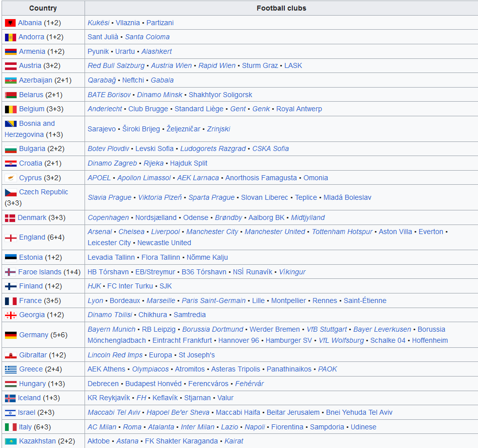Open the Qarabağ club link
This screenshot has width=478, height=448.
click(x=102, y=80)
